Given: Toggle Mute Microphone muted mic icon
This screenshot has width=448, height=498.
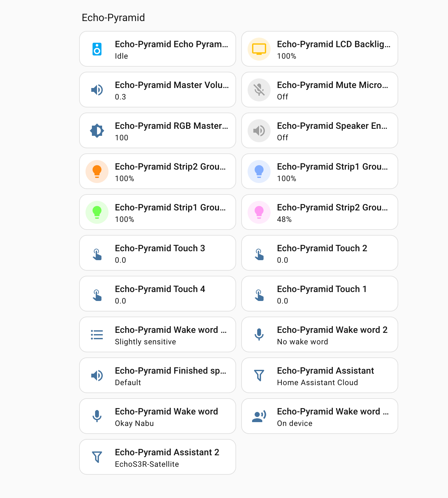Looking at the screenshot, I should click(x=259, y=90).
